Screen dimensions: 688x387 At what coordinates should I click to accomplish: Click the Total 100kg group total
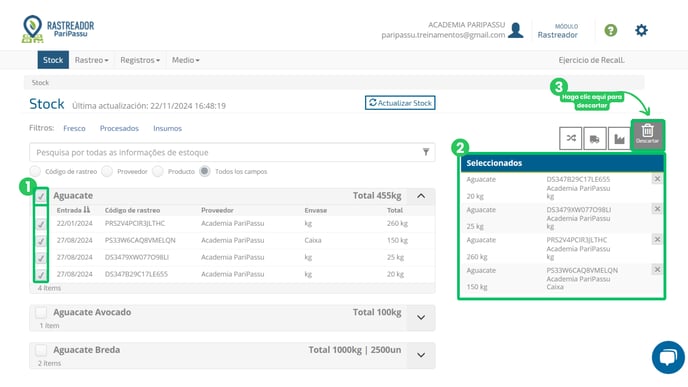377,312
